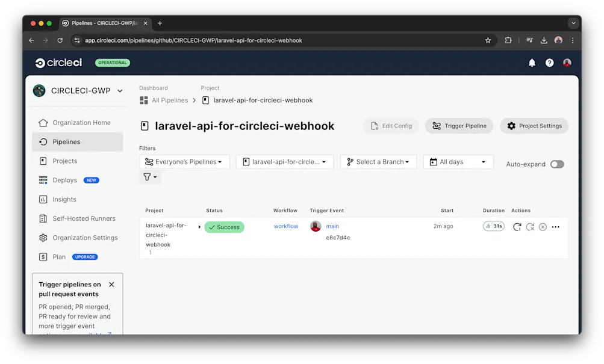
Task: Toggle Auto-expand switch
Action: 557,164
